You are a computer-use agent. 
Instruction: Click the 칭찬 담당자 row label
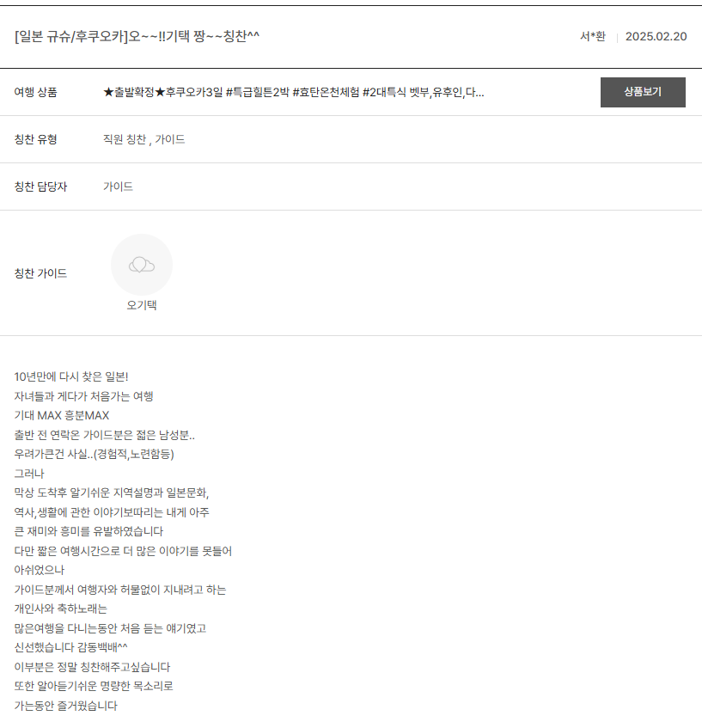click(x=41, y=187)
